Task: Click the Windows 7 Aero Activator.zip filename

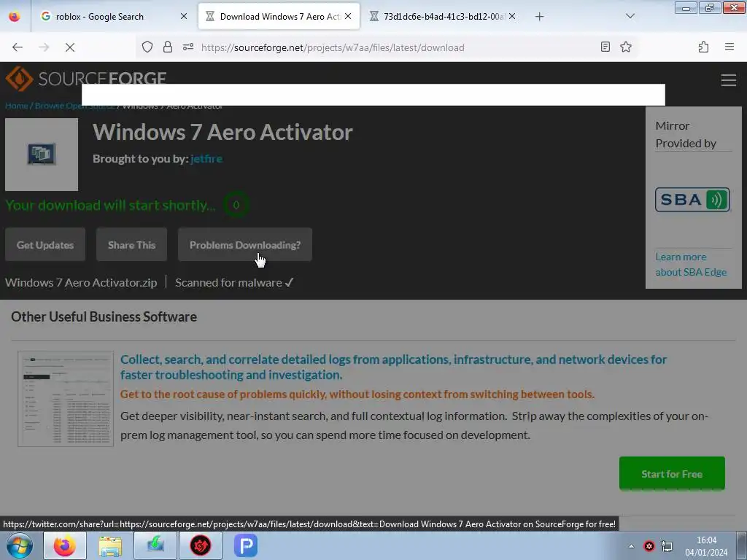Action: pyautogui.click(x=81, y=282)
